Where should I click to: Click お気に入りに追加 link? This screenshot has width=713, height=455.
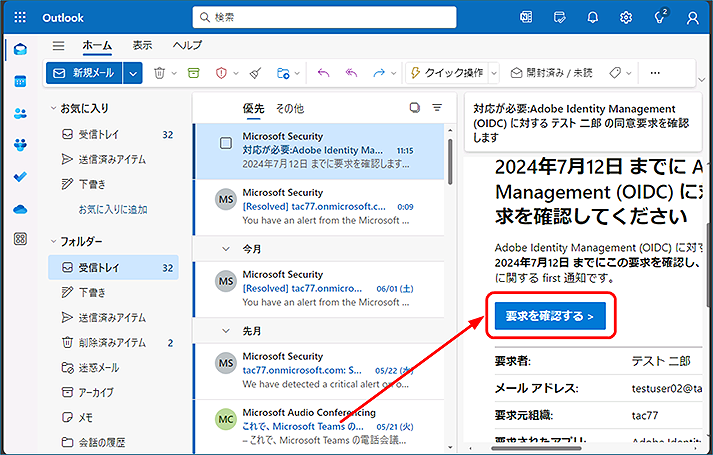[113, 210]
